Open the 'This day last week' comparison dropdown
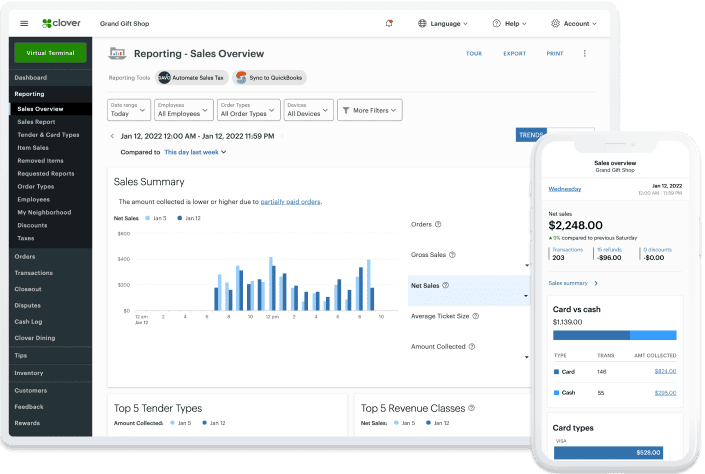Image resolution: width=705 pixels, height=474 pixels. (196, 152)
